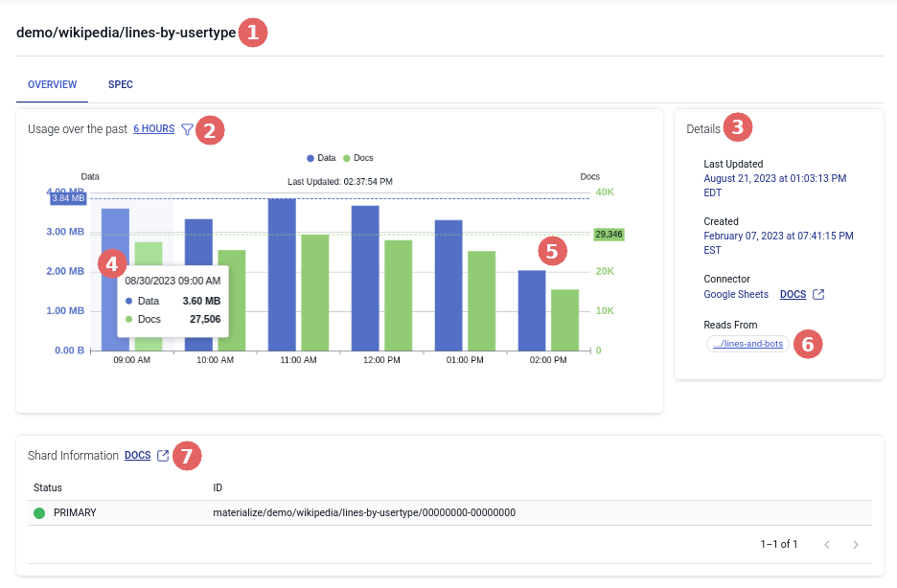Image resolution: width=897 pixels, height=588 pixels.
Task: Open the 6 HOURS time range selector
Action: (x=153, y=129)
